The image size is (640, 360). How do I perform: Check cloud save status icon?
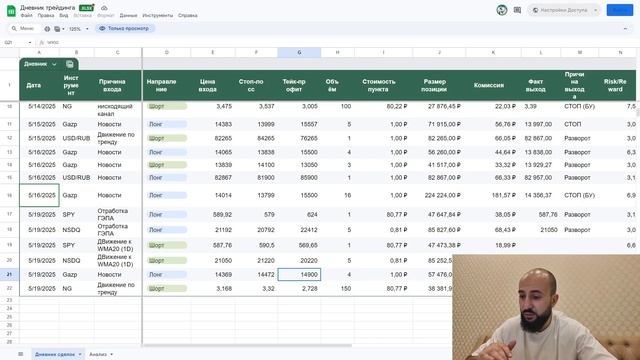point(104,8)
